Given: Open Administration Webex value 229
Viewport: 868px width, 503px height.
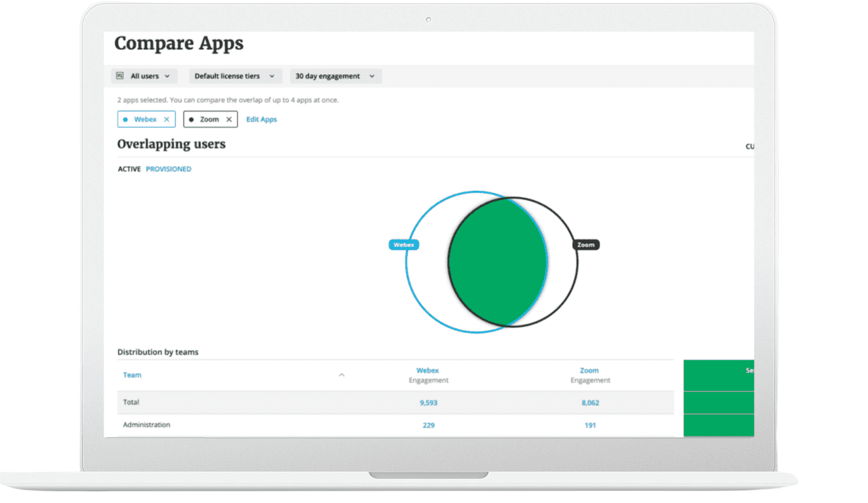Looking at the screenshot, I should point(428,426).
